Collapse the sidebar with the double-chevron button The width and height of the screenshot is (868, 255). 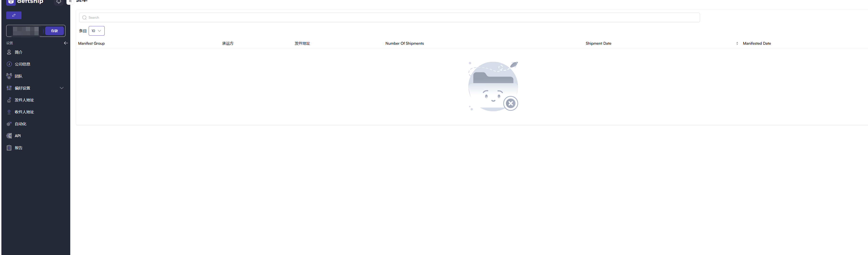click(x=70, y=2)
